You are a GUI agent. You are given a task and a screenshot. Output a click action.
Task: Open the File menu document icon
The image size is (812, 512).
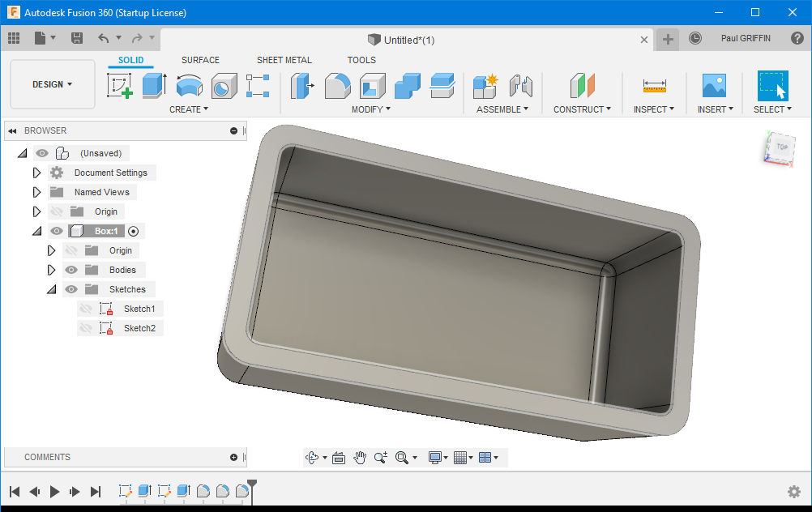[40, 38]
